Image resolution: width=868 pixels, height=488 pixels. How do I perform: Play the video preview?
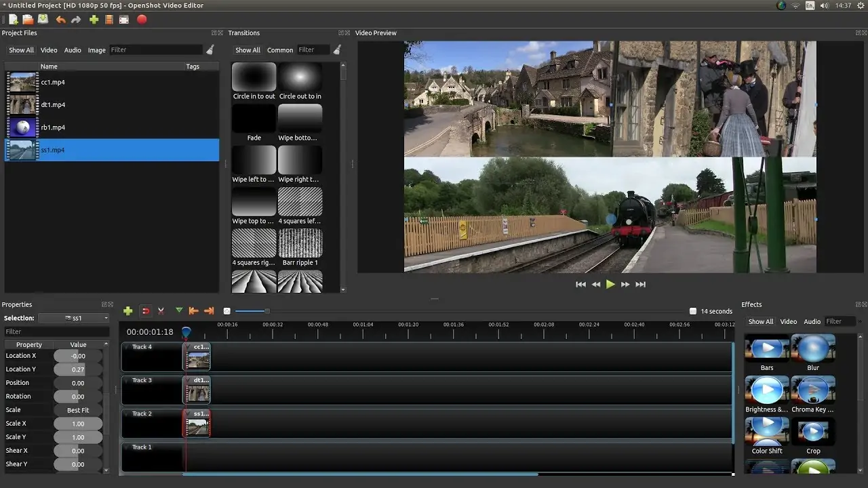tap(610, 285)
